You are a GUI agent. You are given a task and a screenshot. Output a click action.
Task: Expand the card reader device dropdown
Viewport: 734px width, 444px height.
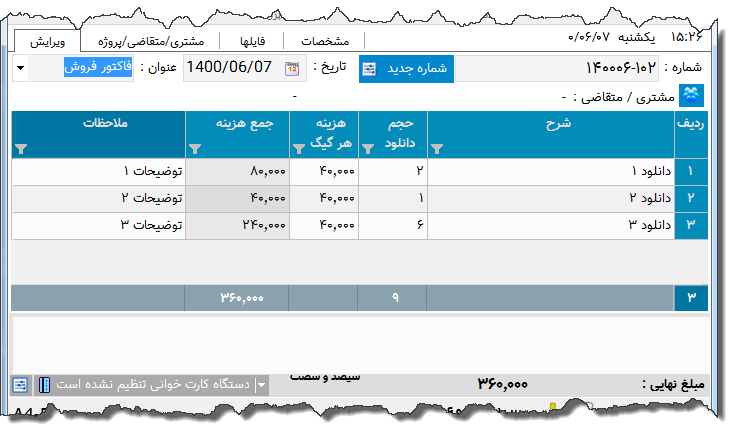pyautogui.click(x=262, y=385)
